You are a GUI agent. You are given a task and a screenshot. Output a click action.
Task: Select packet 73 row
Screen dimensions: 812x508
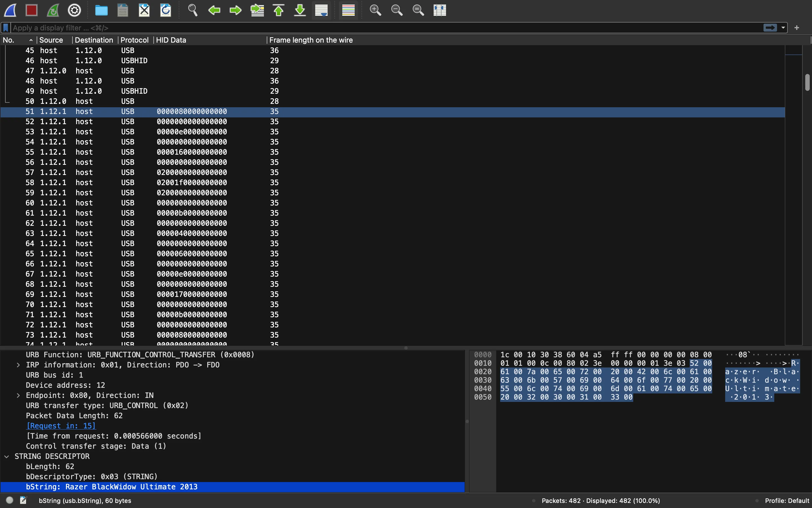click(x=392, y=335)
